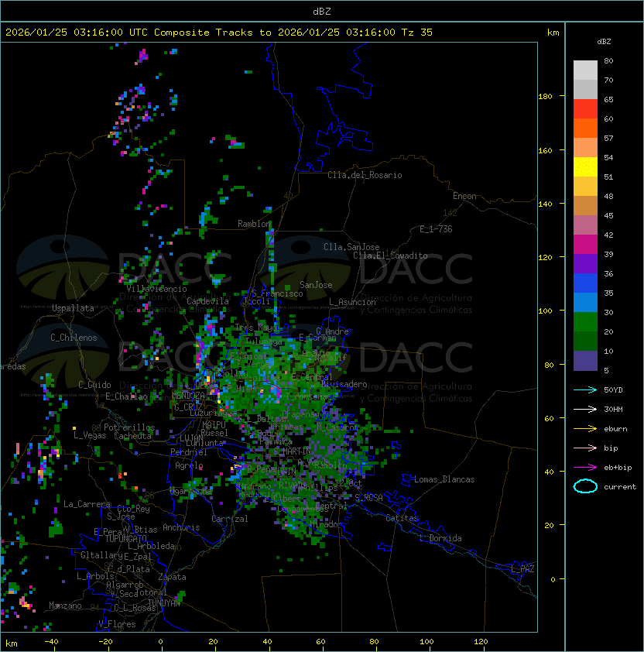Click the Villavicencio place label
Viewport: 644px width, 652px height.
pos(156,289)
